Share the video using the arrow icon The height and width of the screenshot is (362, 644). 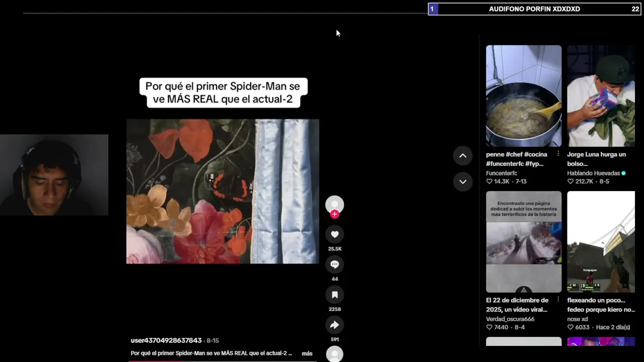click(335, 325)
